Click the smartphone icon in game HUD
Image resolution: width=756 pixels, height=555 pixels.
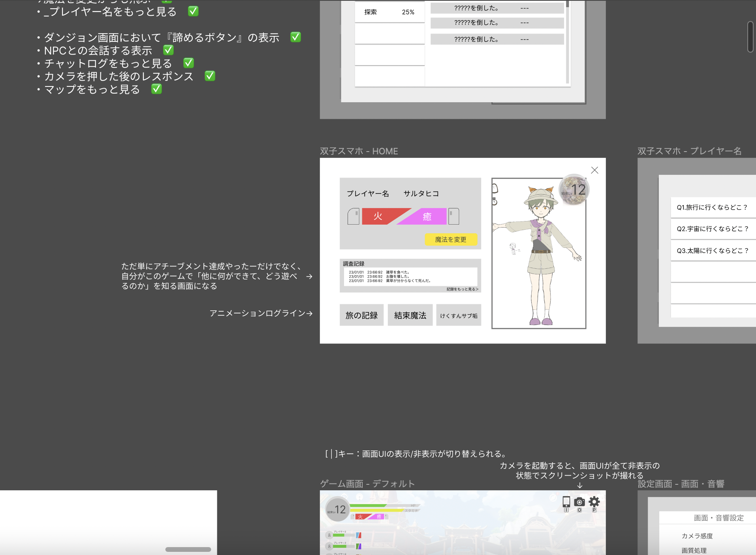(x=566, y=502)
